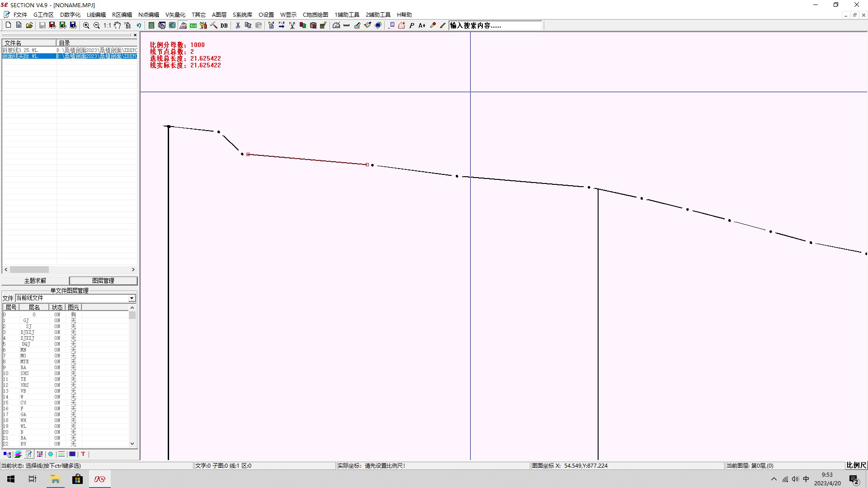Screen dimensions: 868x488
Task: Click the layer list scroll down arrow
Action: point(132,444)
